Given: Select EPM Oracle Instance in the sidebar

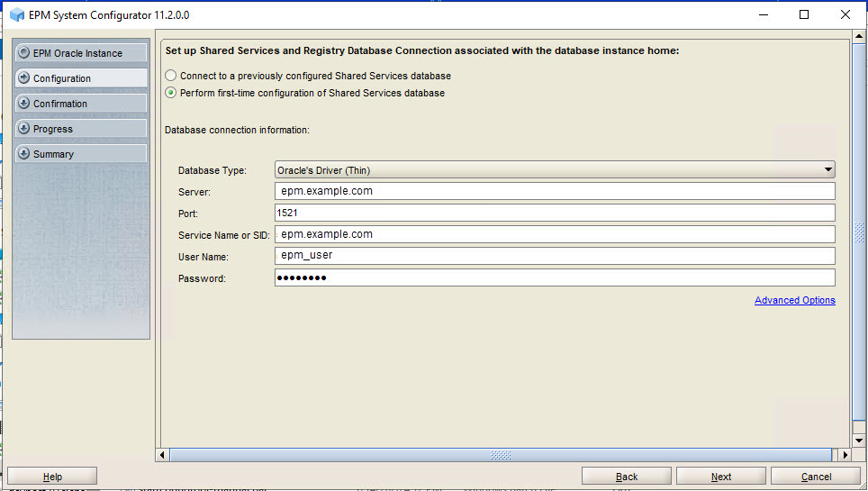Looking at the screenshot, I should (81, 52).
